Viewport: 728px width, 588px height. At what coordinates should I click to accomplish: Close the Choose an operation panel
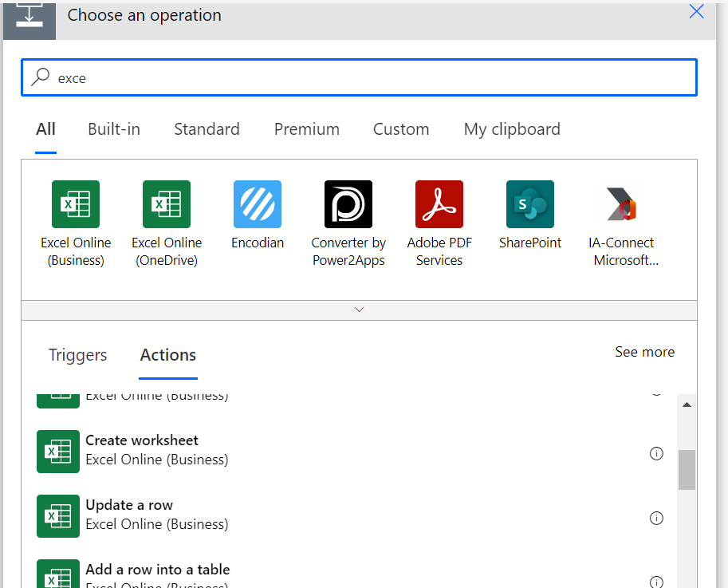click(x=696, y=11)
